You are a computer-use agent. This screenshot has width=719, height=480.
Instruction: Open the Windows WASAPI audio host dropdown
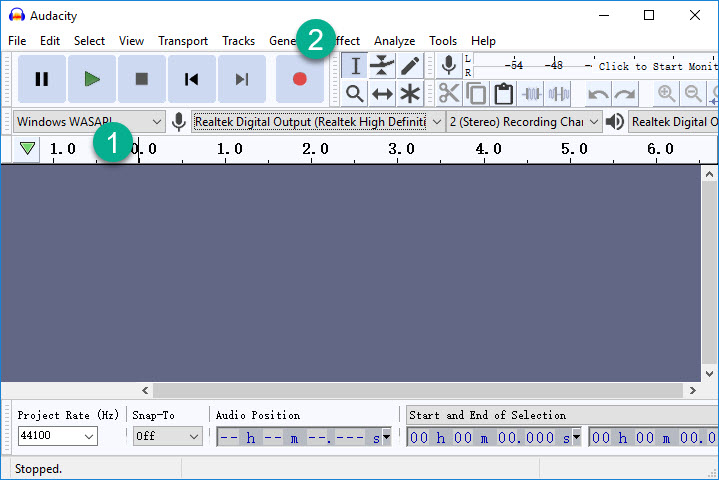pos(89,121)
